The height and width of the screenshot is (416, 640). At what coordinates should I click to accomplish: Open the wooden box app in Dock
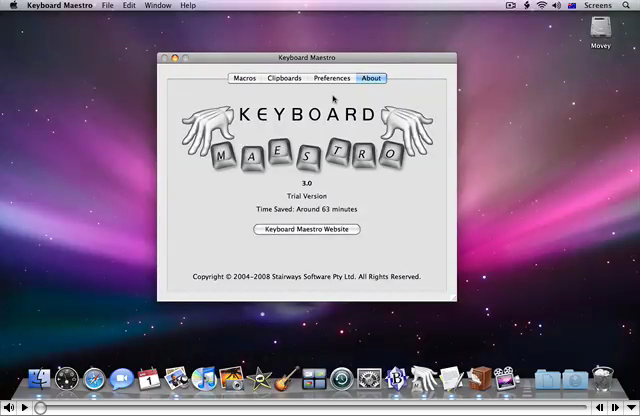pos(479,379)
